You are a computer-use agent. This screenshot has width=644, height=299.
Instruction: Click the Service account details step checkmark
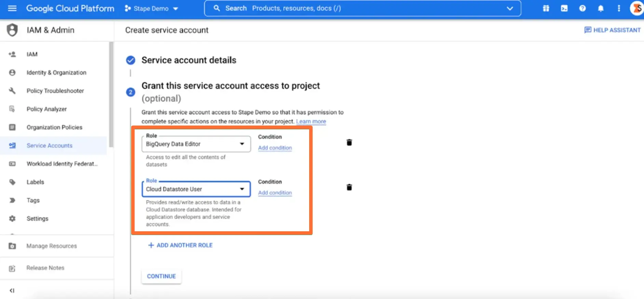tap(131, 60)
